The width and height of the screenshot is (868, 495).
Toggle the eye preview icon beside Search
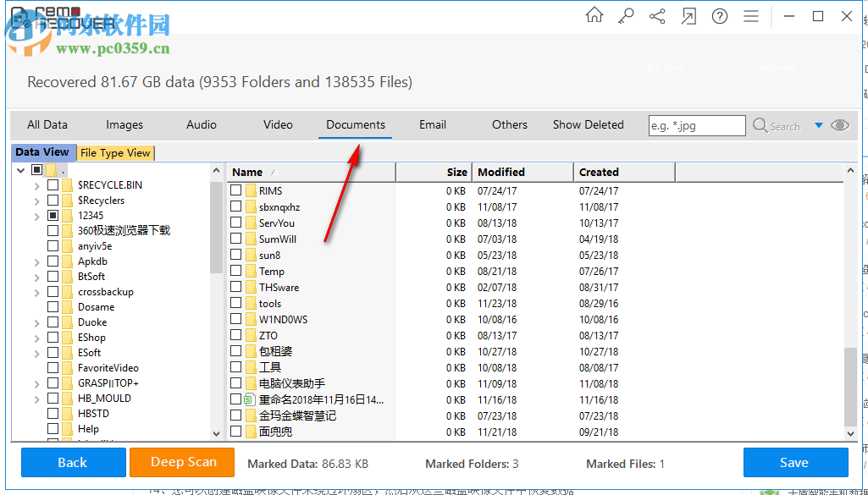point(839,125)
